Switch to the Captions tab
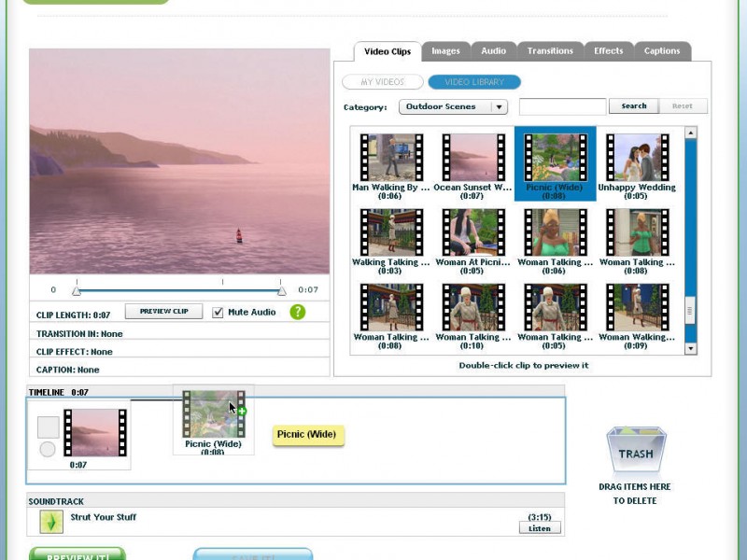The width and height of the screenshot is (747, 560). coord(662,51)
